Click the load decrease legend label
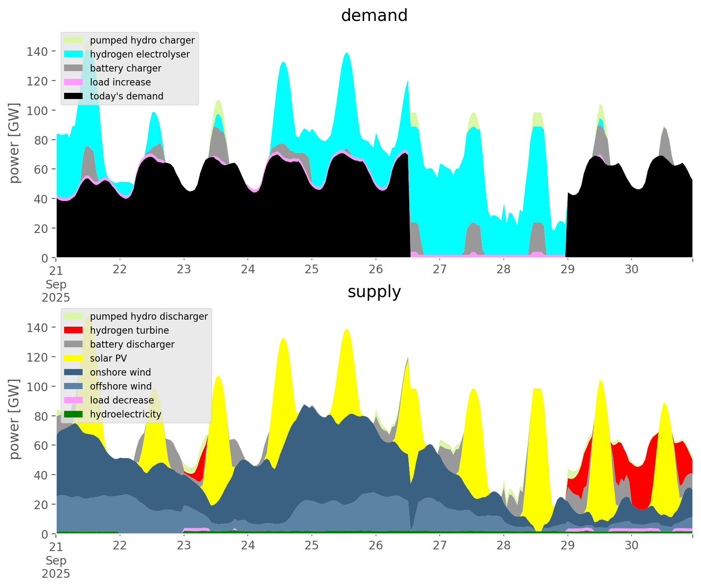The image size is (701, 588). tap(122, 400)
